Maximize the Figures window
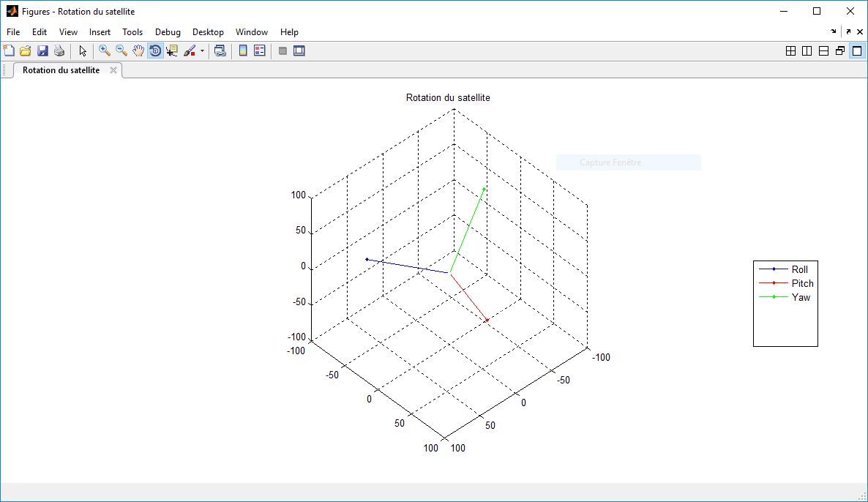Image resolution: width=868 pixels, height=502 pixels. 817,11
